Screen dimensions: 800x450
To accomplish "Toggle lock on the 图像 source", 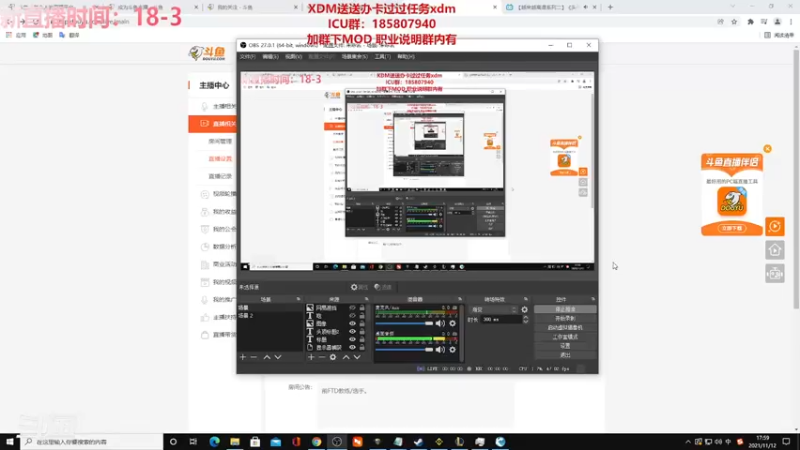I will point(362,323).
